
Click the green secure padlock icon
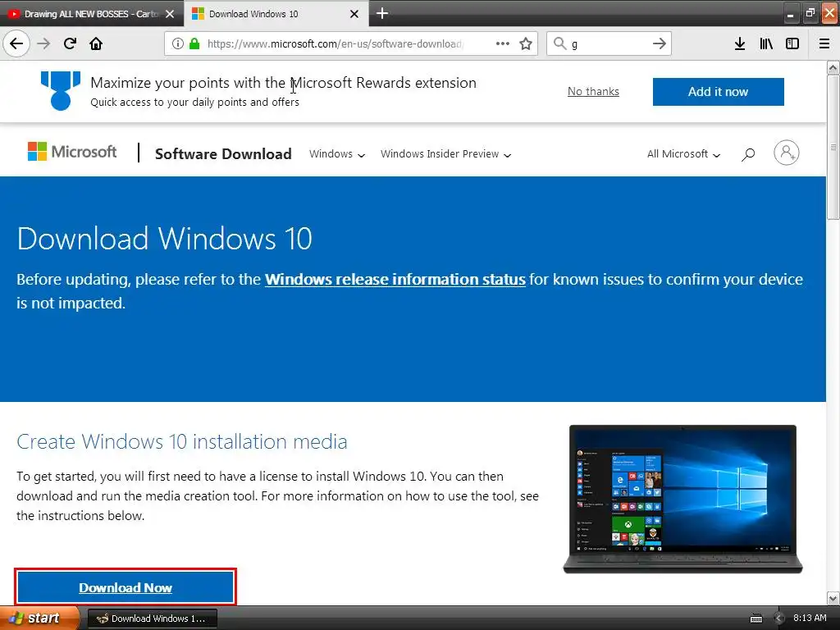[x=194, y=43]
